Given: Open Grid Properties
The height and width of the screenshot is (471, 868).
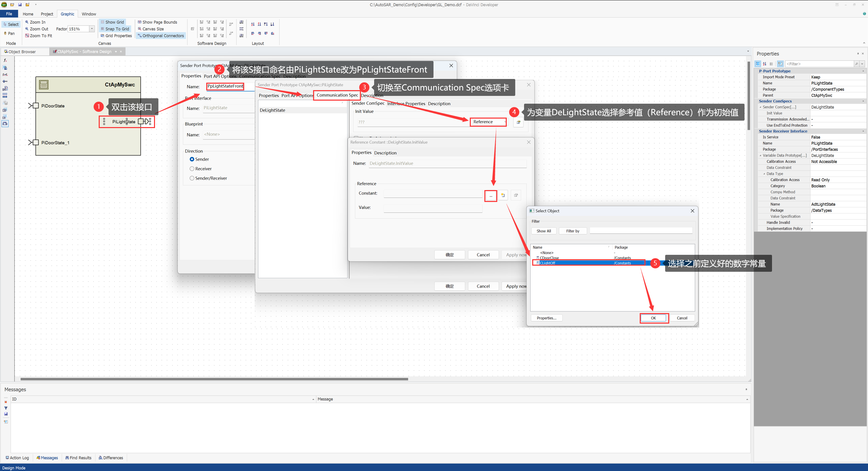Looking at the screenshot, I should click(x=116, y=36).
